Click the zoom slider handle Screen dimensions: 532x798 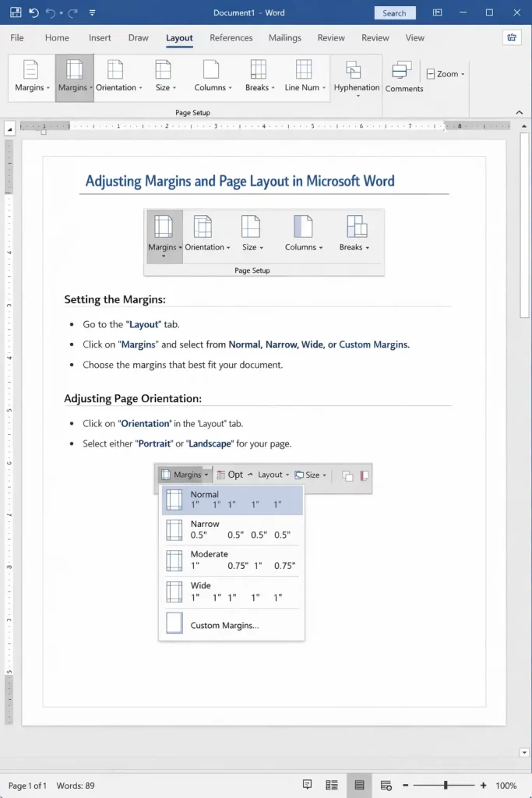tap(446, 786)
